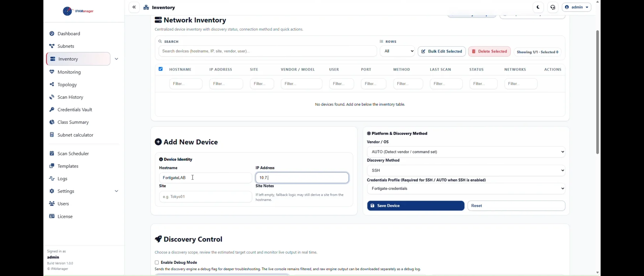Expand the Inventory submenu chevron

point(116,59)
